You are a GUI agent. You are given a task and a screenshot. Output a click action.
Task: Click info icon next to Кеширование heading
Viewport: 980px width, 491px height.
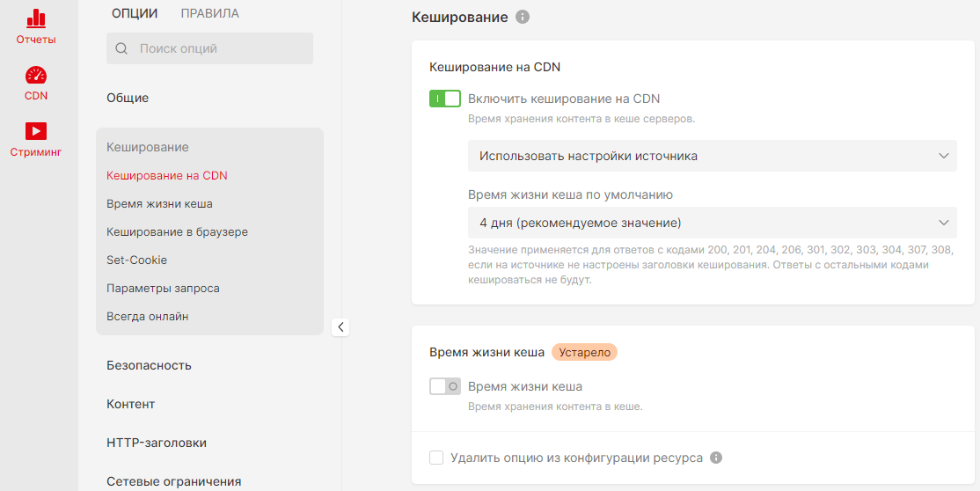click(523, 17)
